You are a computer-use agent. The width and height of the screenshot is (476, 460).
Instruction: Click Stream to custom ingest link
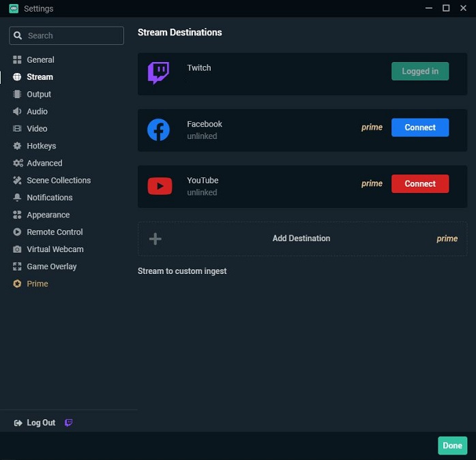[x=182, y=271]
